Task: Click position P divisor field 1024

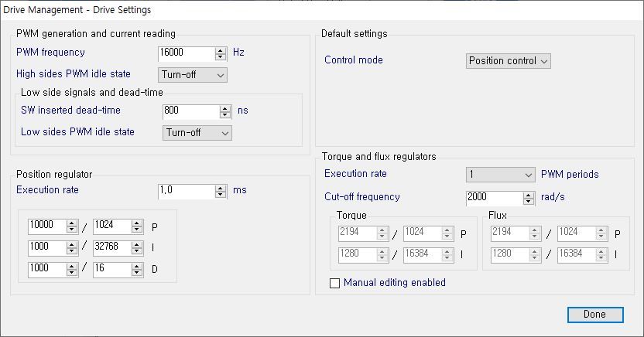Action: (x=112, y=226)
